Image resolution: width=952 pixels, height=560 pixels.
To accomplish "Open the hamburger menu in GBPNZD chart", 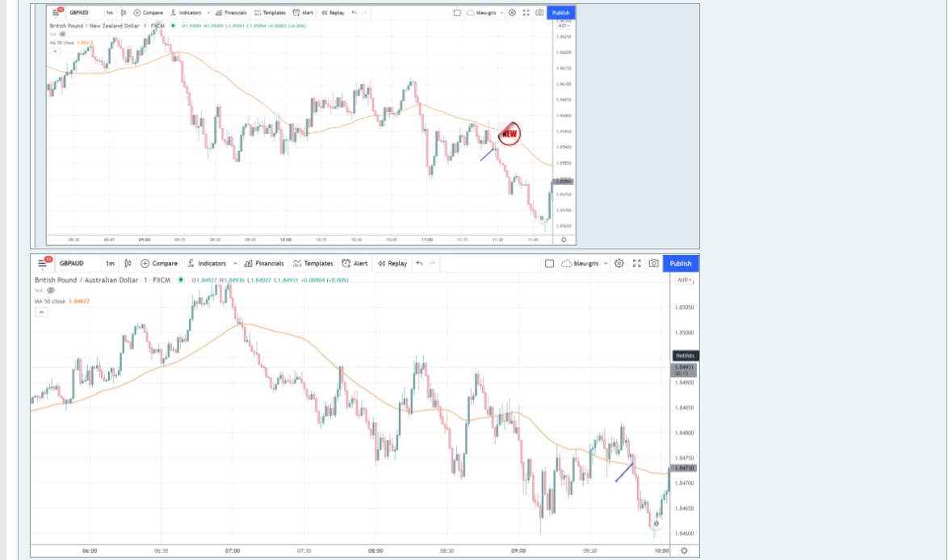I will [x=55, y=13].
